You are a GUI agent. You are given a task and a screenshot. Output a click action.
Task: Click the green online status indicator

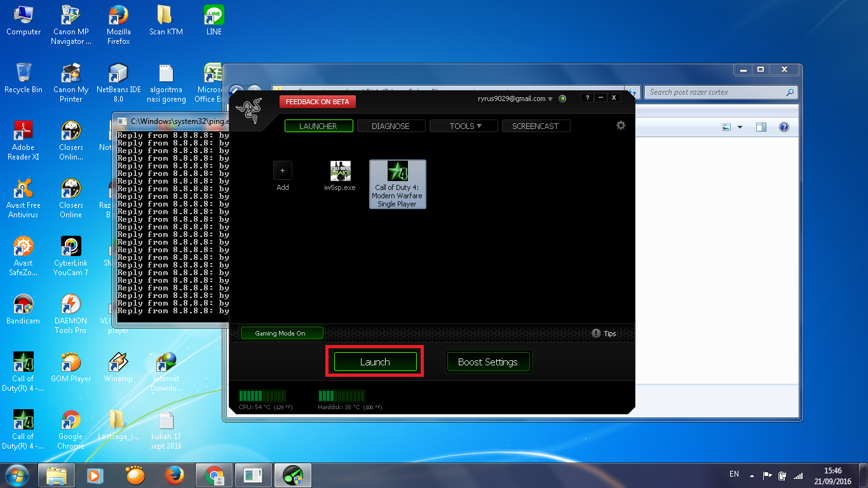(x=562, y=98)
